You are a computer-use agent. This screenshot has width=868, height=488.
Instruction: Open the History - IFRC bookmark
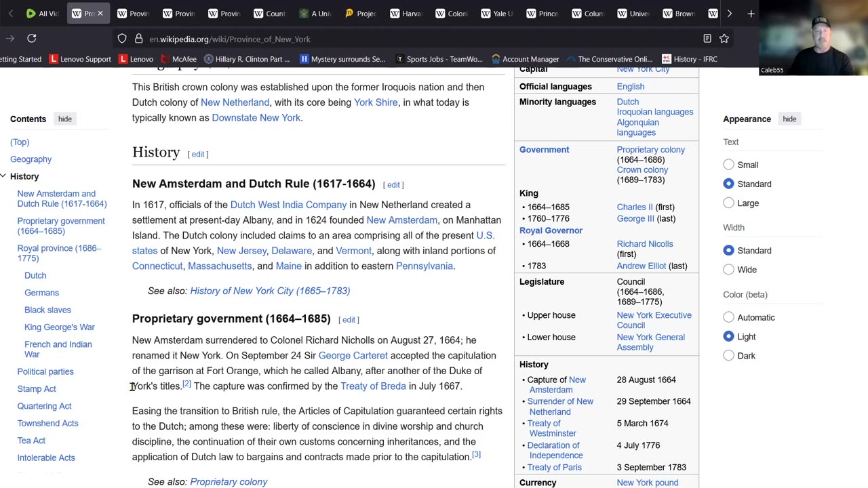click(x=690, y=59)
